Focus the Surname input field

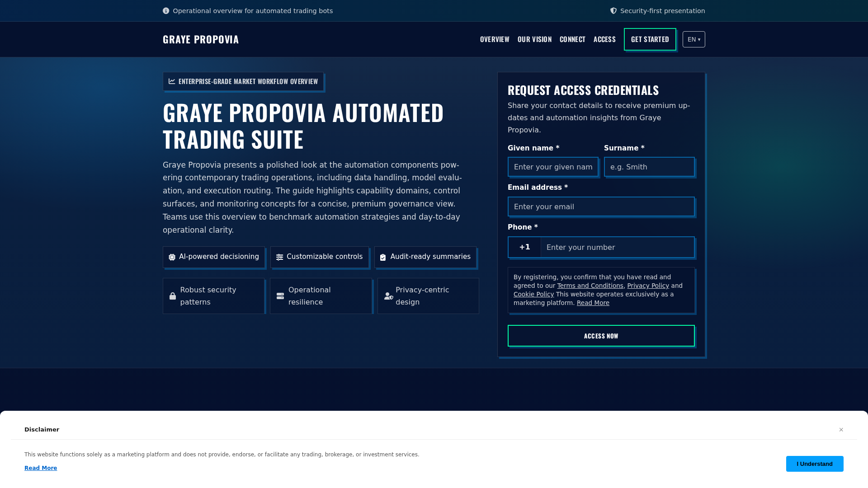tap(649, 167)
